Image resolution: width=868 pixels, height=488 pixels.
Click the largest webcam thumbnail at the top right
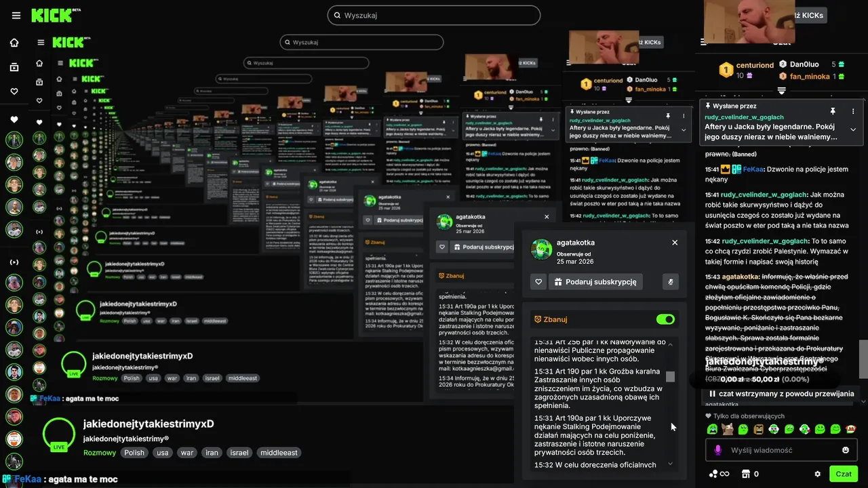point(749,22)
